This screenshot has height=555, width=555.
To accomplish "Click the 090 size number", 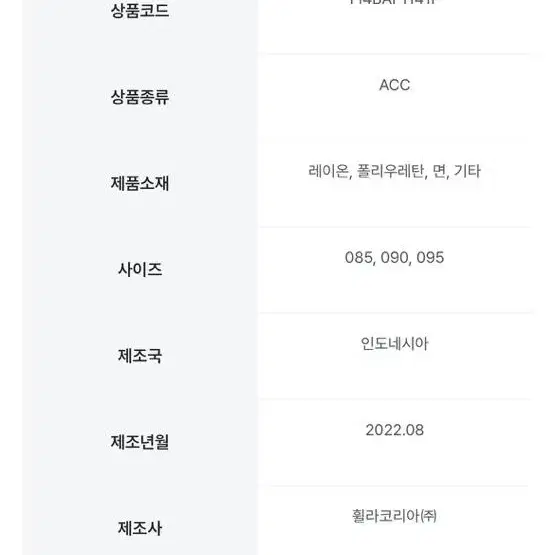I will click(x=394, y=258).
